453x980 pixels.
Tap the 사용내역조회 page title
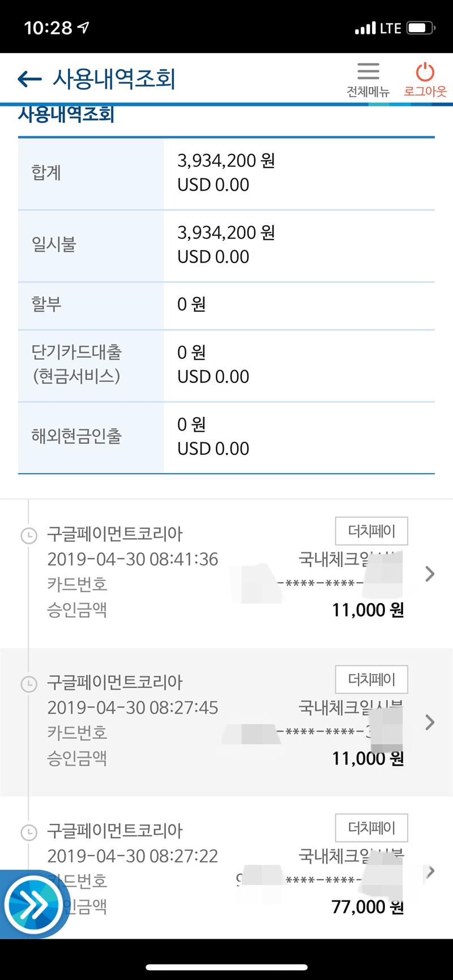point(114,79)
